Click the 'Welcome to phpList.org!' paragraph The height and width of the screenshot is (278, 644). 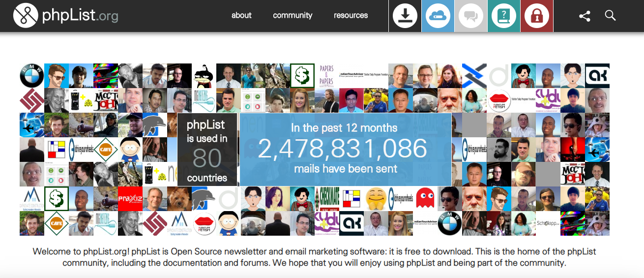pos(315,257)
